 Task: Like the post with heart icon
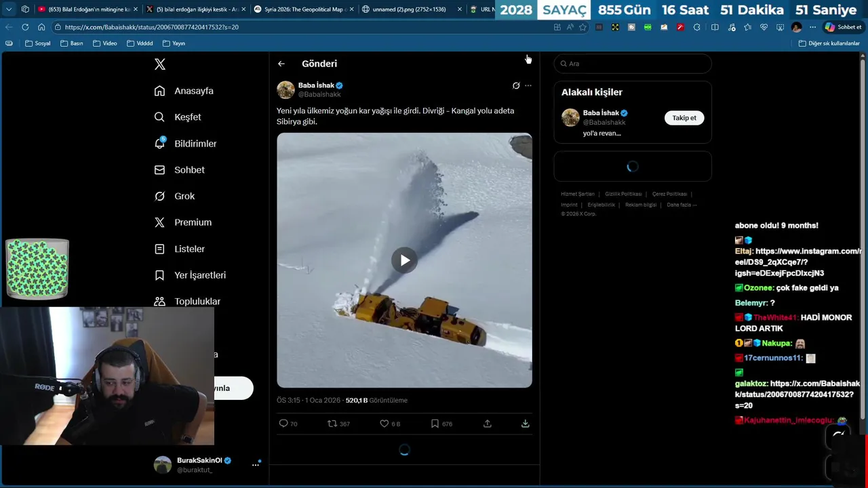(390, 424)
